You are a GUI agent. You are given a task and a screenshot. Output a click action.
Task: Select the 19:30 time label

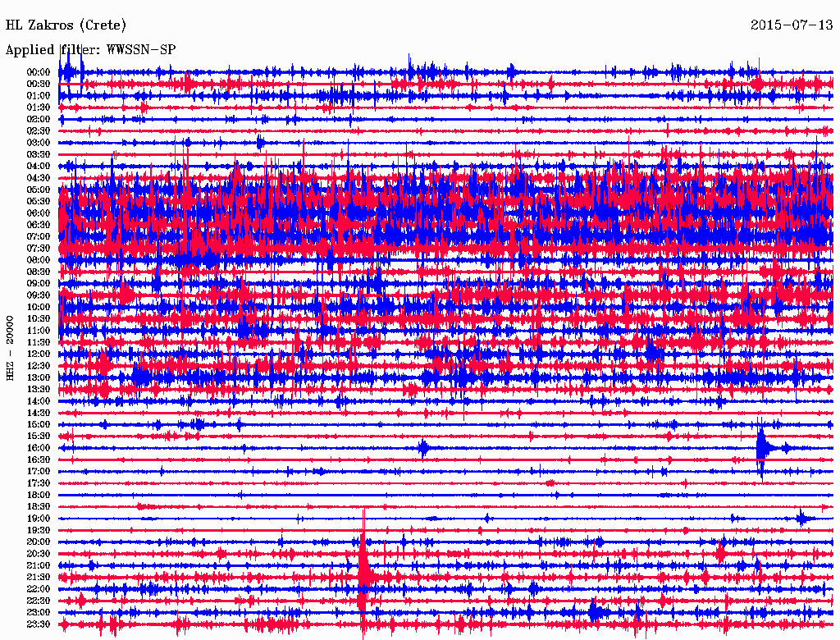pos(39,530)
